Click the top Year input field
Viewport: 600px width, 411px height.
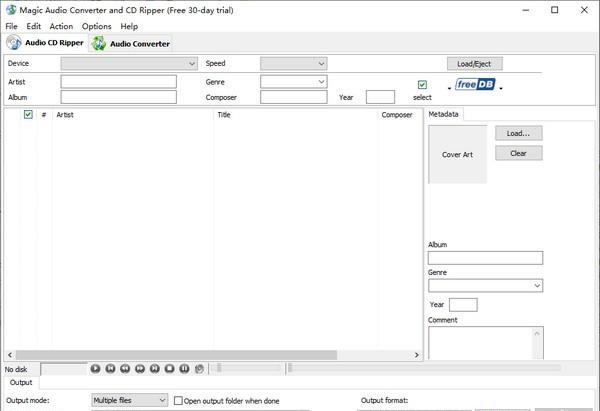coord(380,97)
